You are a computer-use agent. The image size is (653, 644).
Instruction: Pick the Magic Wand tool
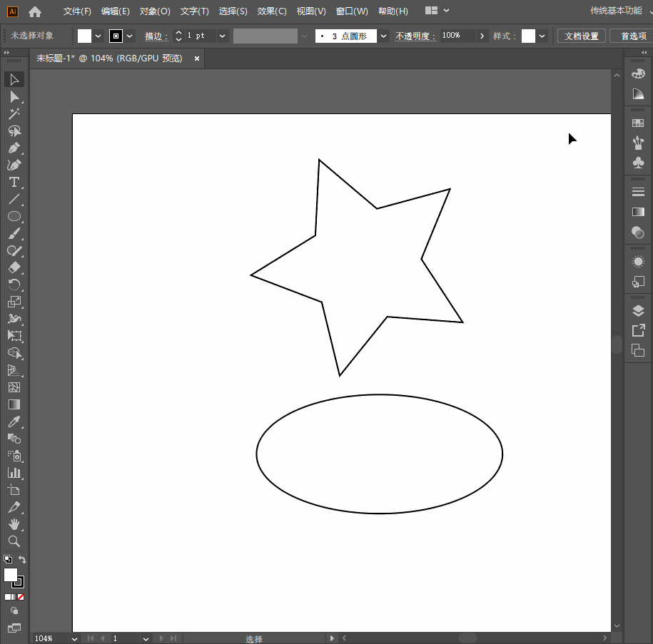[x=14, y=114]
